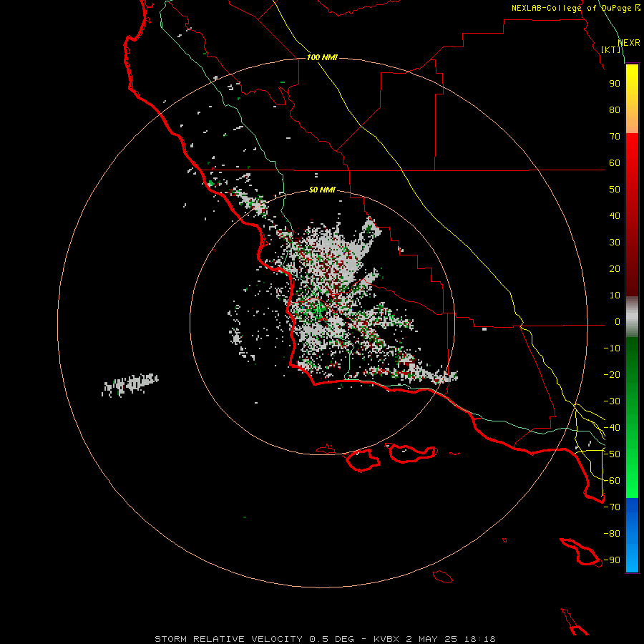
Task: Click the blue bottom segment of color bar
Action: pos(632,535)
